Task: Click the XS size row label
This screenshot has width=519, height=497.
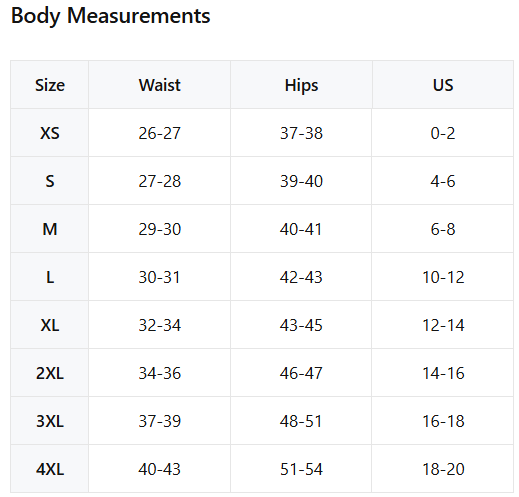Action: point(50,133)
